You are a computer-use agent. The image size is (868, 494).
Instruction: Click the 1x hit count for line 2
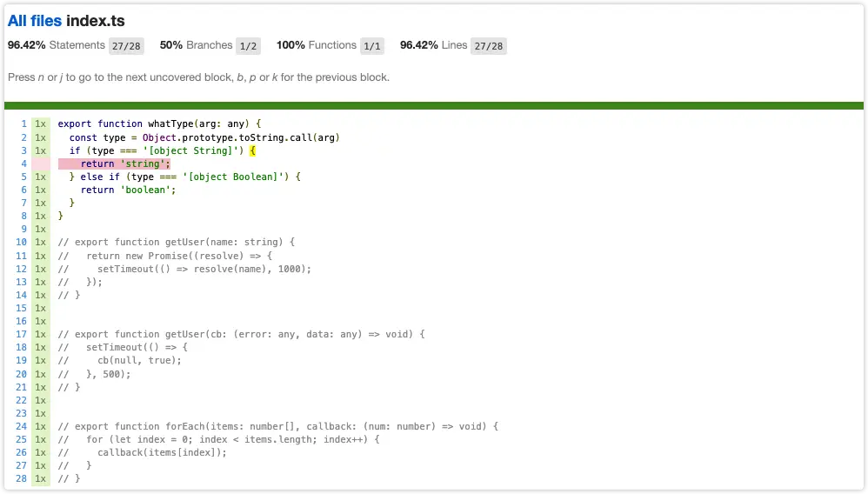pos(41,137)
